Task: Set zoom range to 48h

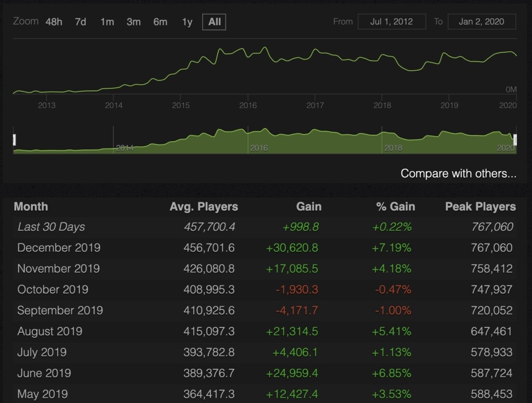Action: coord(54,22)
